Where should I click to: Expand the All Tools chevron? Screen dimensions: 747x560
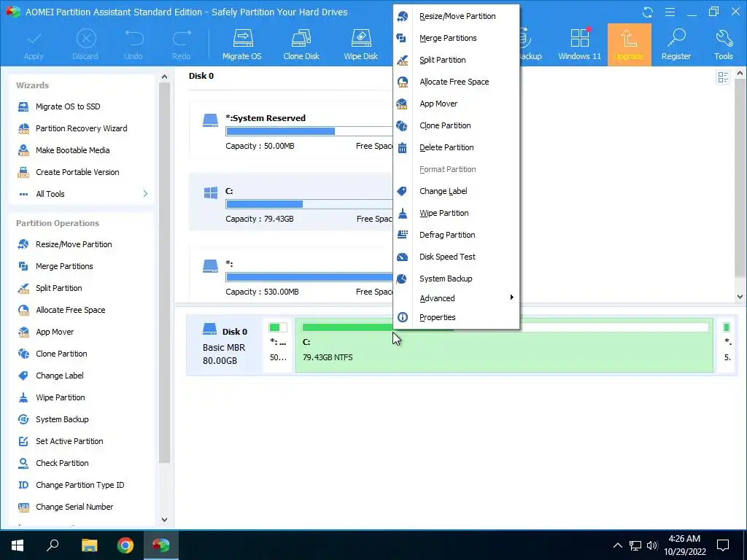[x=145, y=194]
